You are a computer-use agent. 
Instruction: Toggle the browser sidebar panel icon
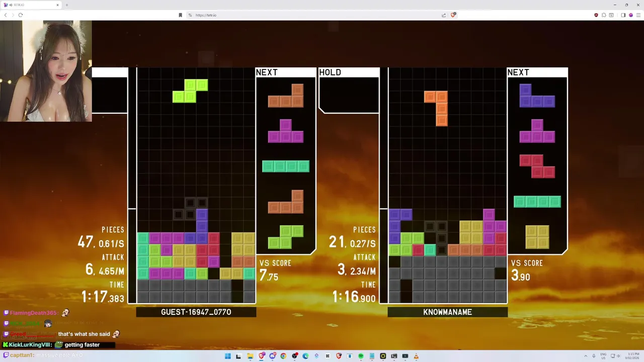623,15
